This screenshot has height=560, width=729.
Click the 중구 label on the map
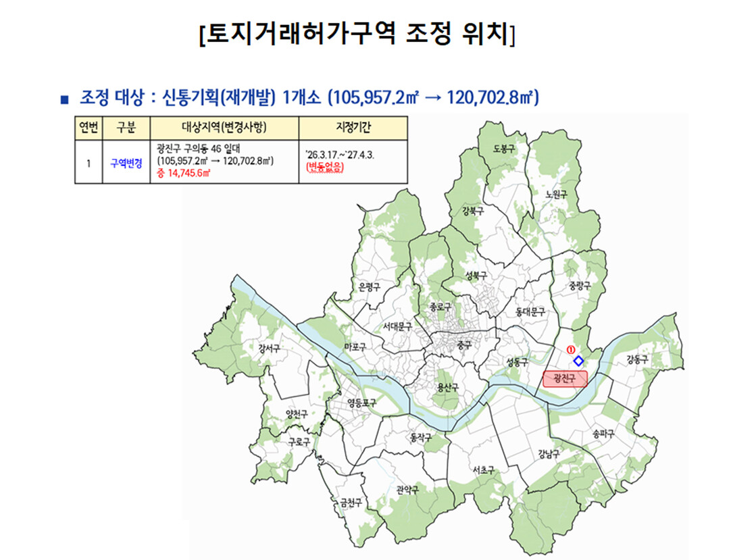pyautogui.click(x=464, y=345)
